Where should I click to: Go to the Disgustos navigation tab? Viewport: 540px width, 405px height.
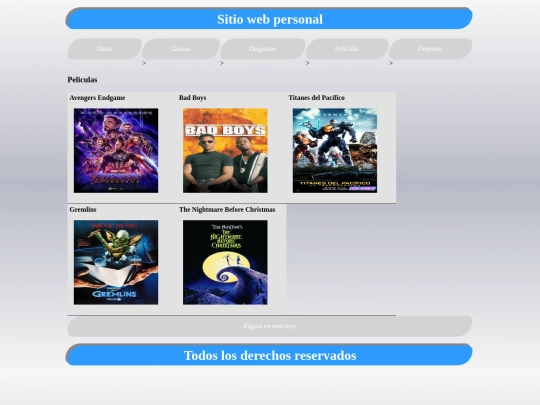pos(262,49)
